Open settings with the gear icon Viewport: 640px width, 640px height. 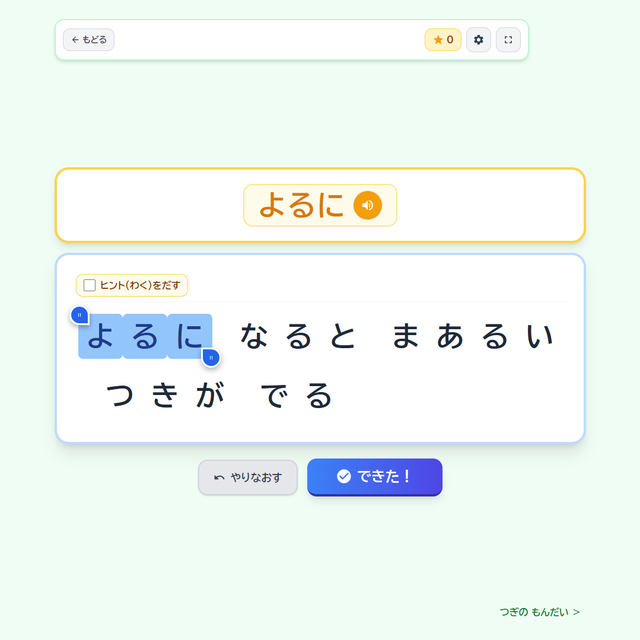point(478,40)
